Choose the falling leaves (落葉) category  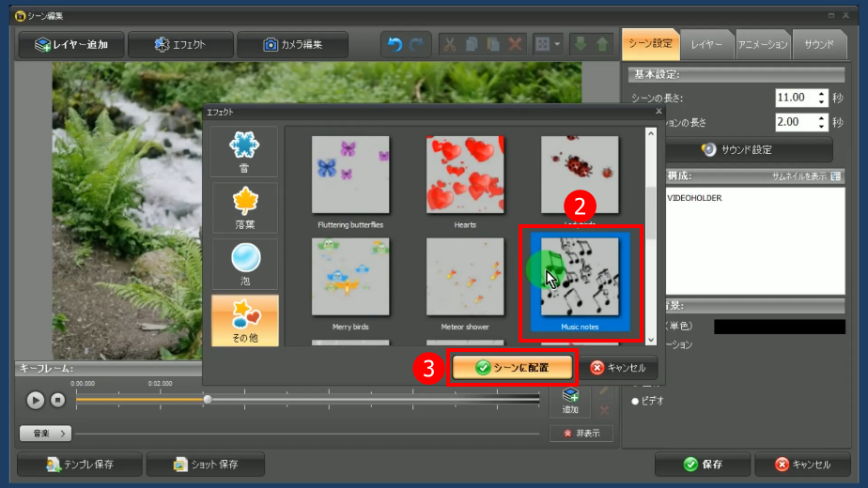(244, 207)
